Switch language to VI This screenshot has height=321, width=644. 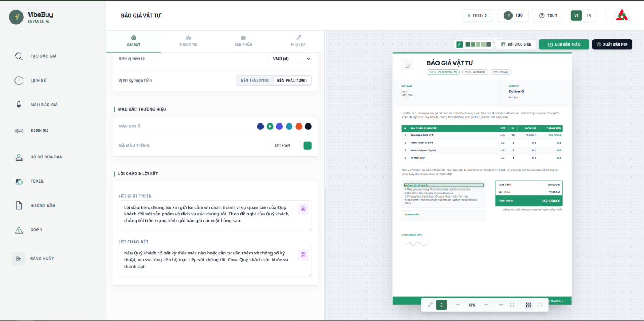[x=576, y=16]
